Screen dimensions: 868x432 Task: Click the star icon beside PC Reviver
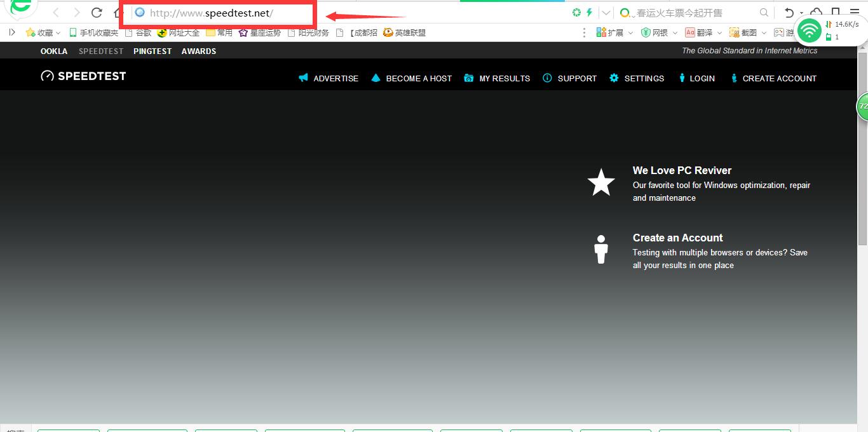coord(601,182)
